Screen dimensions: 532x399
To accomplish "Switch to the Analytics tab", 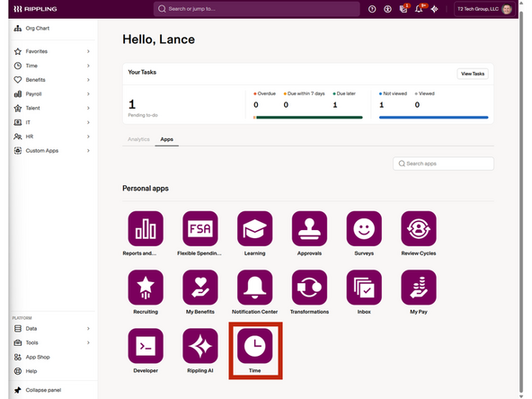I will (138, 139).
